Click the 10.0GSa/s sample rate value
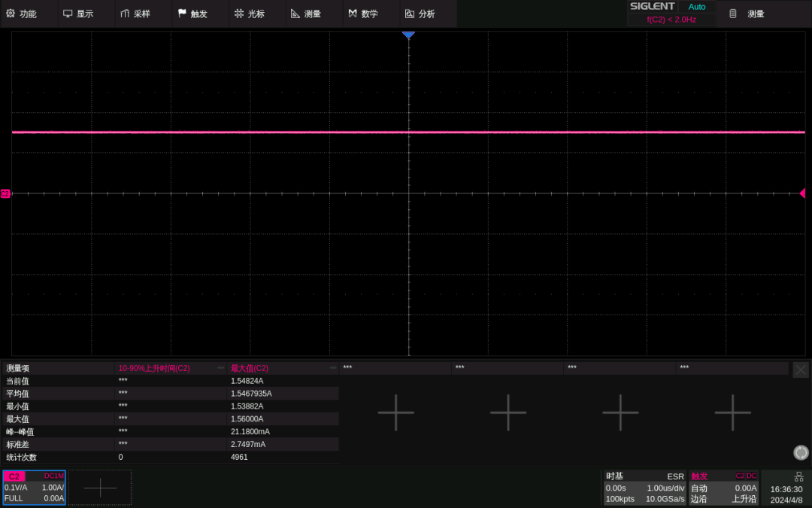812x508 pixels. [665, 499]
